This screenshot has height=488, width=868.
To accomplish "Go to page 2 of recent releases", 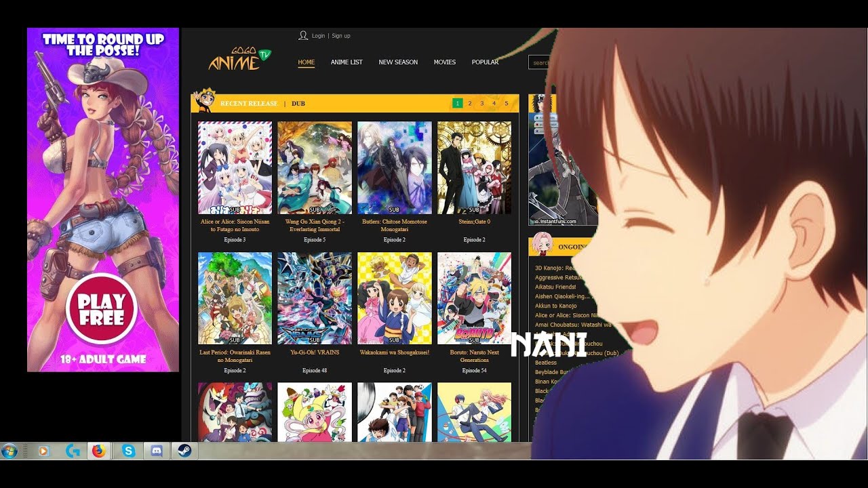I will 470,103.
